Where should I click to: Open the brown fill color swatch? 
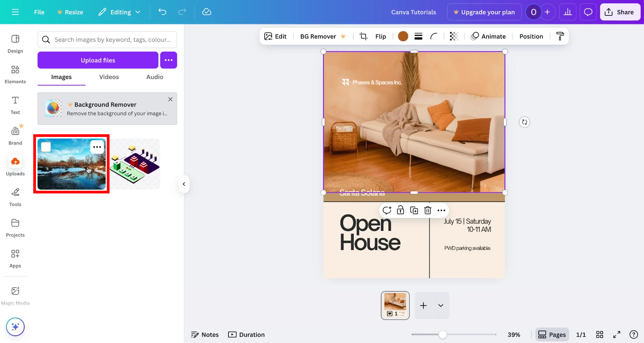pyautogui.click(x=403, y=36)
